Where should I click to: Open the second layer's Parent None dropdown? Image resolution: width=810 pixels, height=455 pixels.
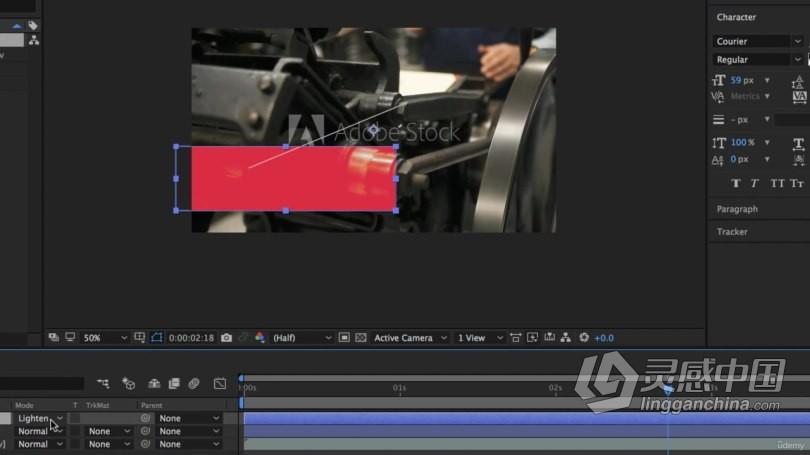tap(189, 431)
